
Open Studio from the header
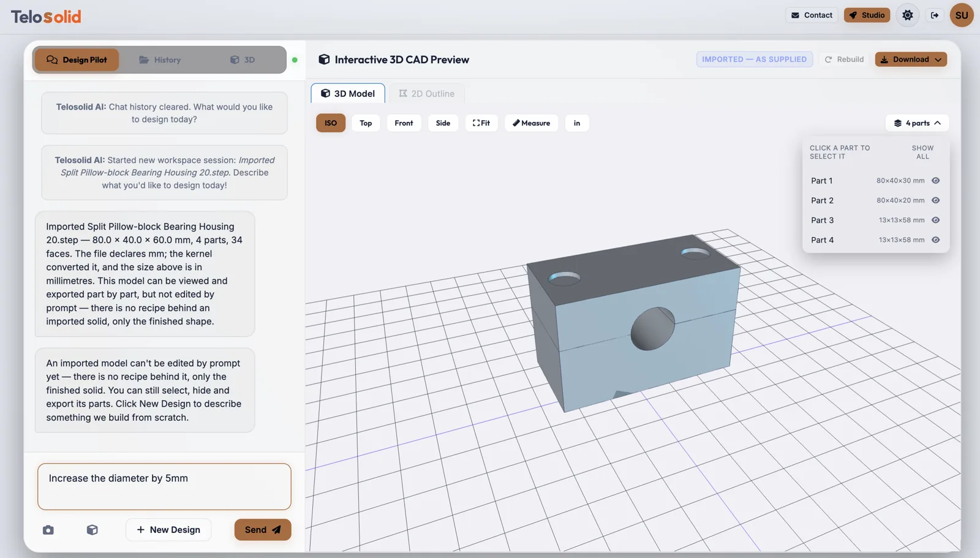pyautogui.click(x=867, y=15)
